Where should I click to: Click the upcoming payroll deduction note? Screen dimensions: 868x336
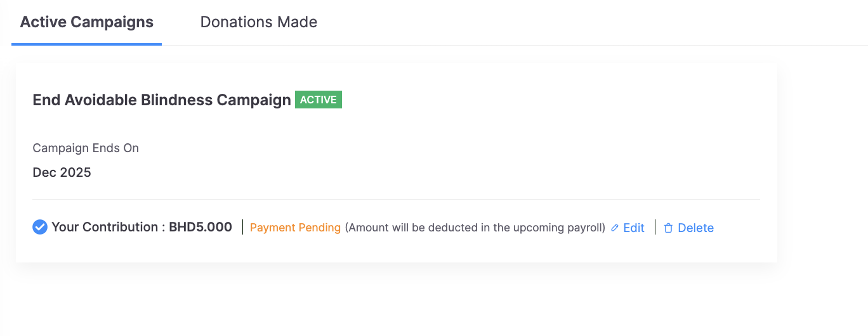[475, 228]
